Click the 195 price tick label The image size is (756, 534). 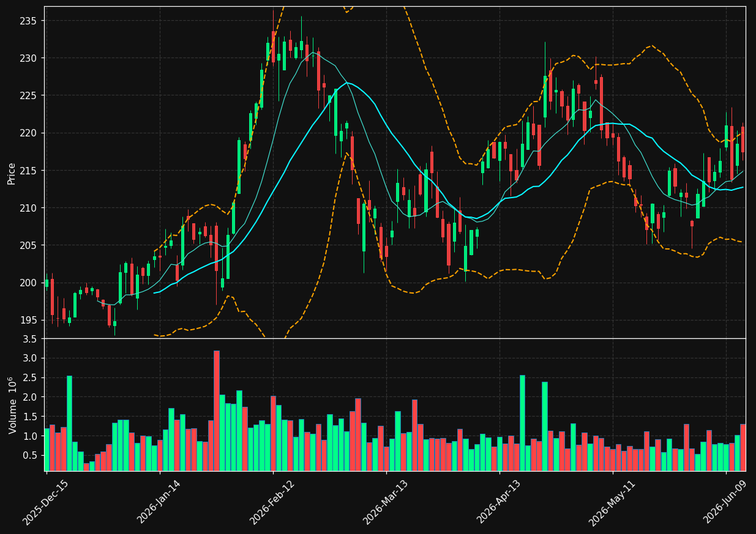[x=29, y=320]
